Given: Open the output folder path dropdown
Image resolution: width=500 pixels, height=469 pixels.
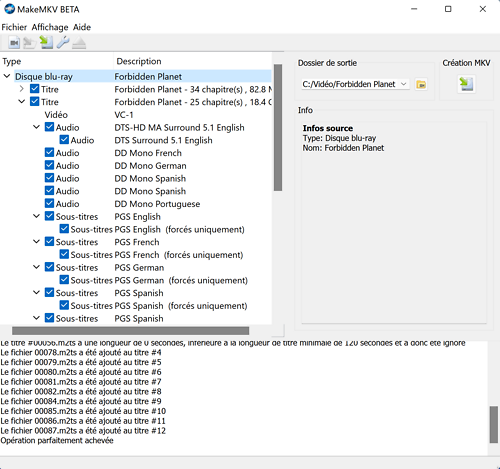Looking at the screenshot, I should (x=403, y=84).
